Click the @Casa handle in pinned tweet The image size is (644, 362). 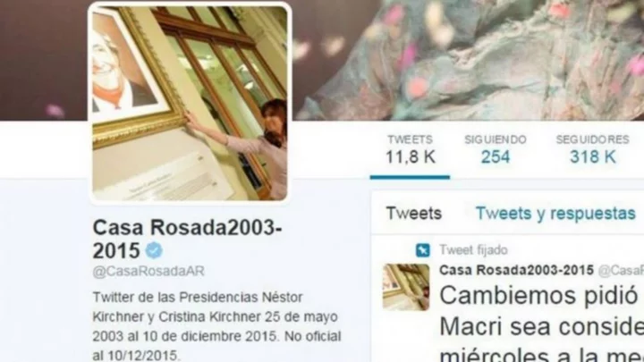pyautogui.click(x=621, y=271)
